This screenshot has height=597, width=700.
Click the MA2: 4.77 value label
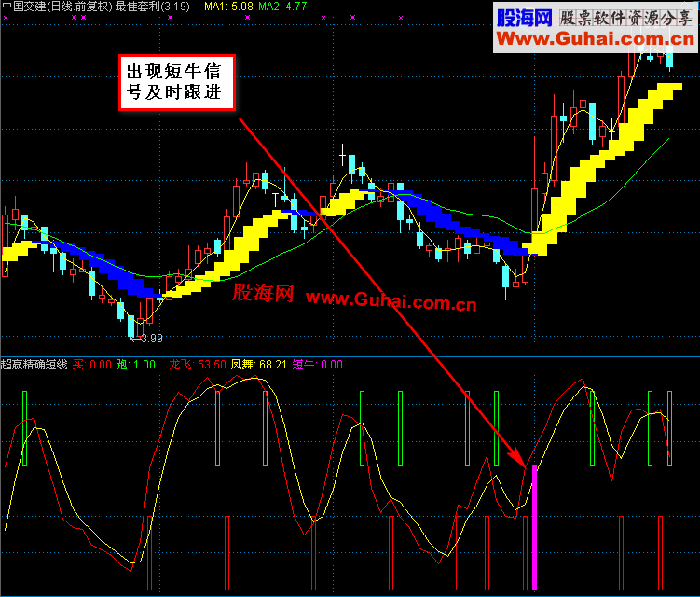click(282, 7)
